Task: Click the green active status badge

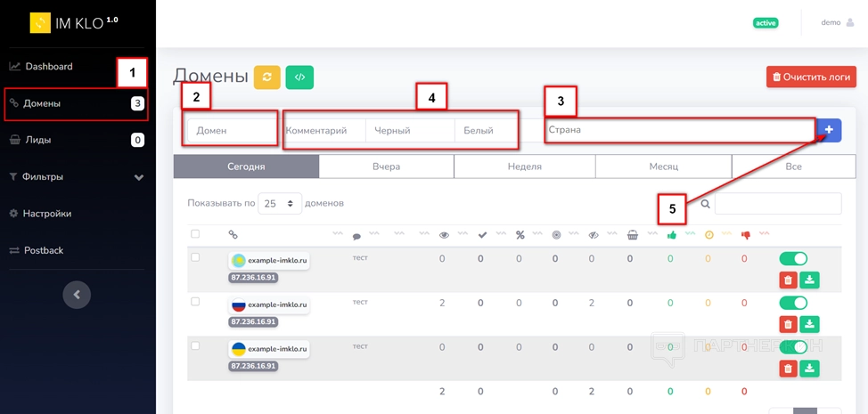Action: tap(766, 22)
